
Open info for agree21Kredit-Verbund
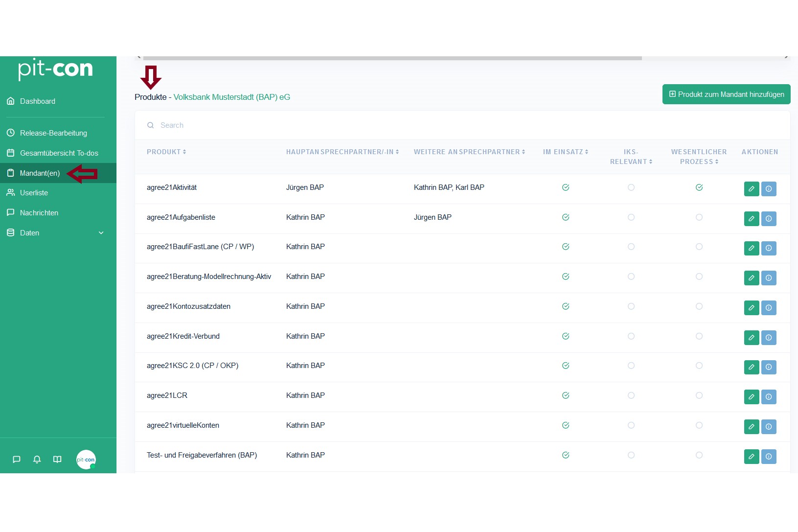pos(769,338)
